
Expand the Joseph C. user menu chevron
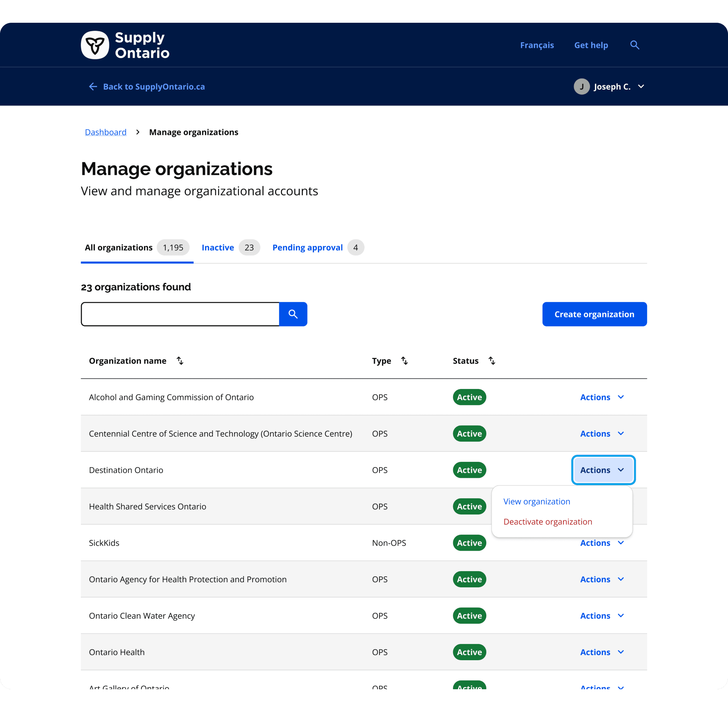[x=641, y=87]
